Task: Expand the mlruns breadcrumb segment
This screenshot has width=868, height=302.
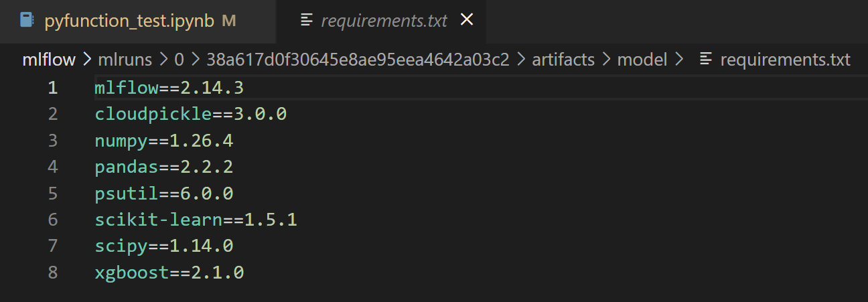Action: pos(125,60)
